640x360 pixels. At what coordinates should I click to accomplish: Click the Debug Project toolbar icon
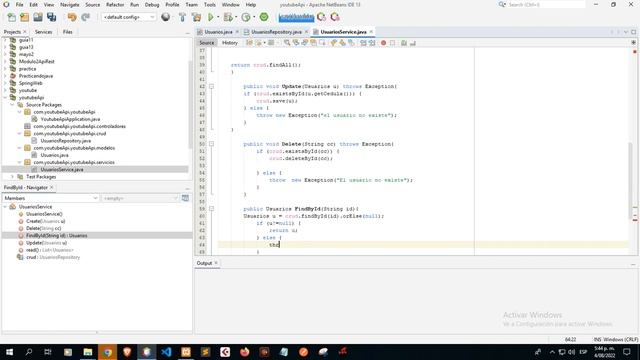228,17
